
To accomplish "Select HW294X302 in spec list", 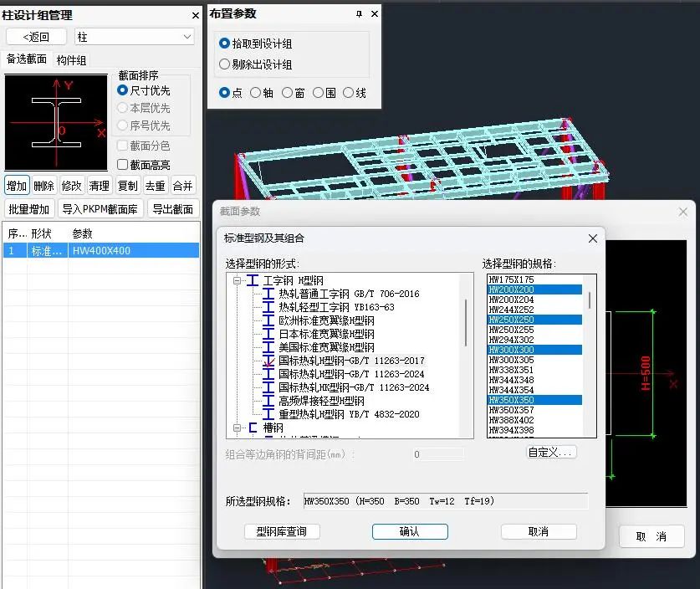I will click(534, 340).
